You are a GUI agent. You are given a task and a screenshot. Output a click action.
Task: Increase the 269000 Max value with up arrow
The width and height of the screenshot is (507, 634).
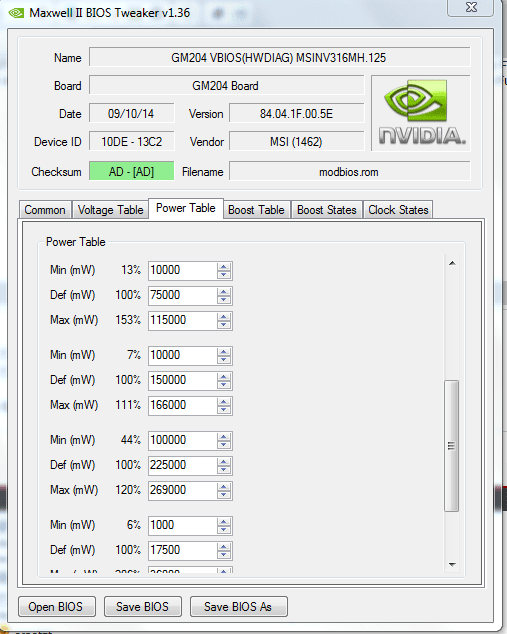click(224, 486)
